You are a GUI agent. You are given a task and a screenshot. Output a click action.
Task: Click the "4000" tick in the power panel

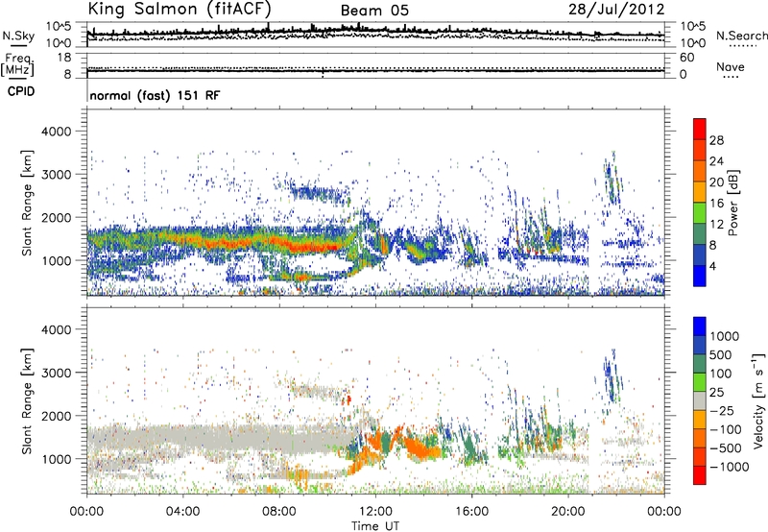click(x=59, y=132)
